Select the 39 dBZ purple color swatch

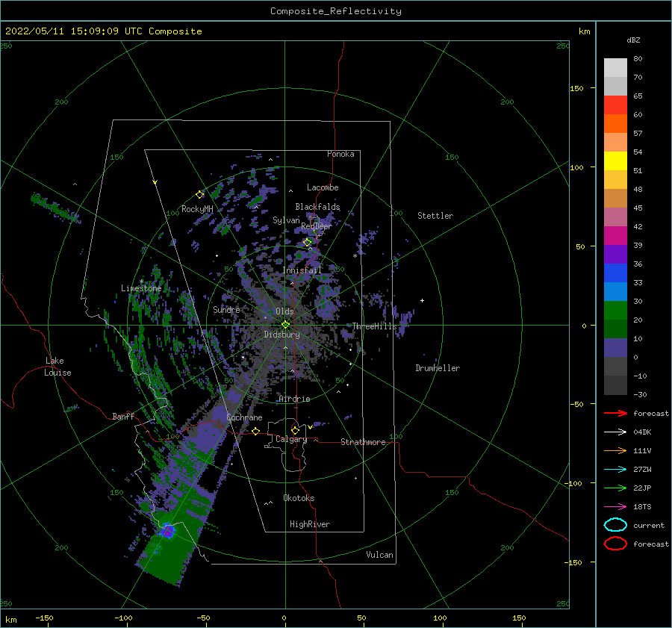click(x=615, y=254)
